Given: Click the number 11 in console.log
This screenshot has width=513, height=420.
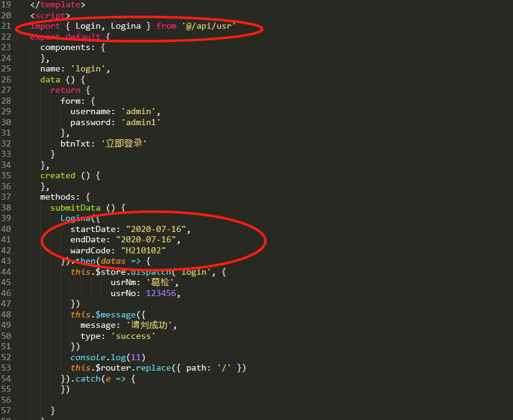Looking at the screenshot, I should pos(136,357).
